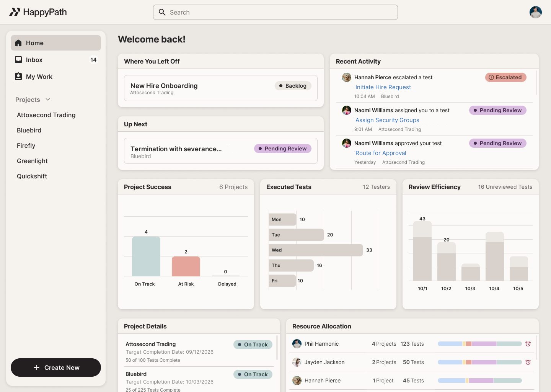
Task: Click Hannah Pierce's avatar in Recent Activity
Action: coord(347,77)
